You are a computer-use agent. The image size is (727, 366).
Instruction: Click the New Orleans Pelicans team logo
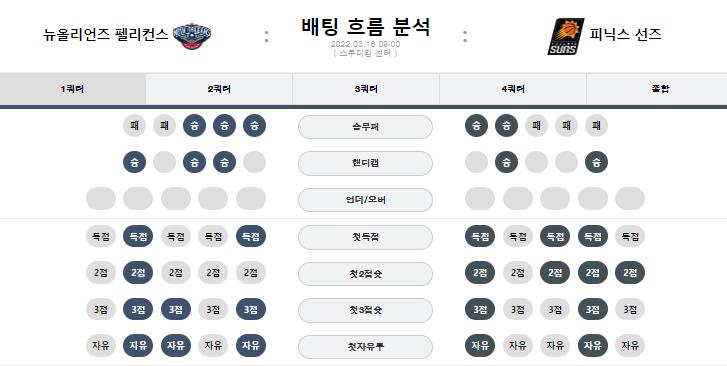(x=191, y=36)
